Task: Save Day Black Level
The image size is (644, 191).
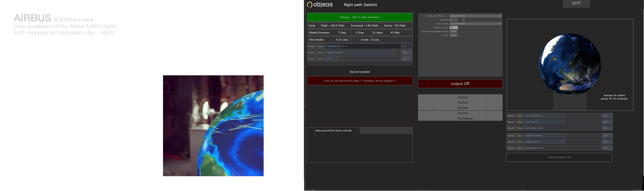Action: pyautogui.click(x=520, y=128)
